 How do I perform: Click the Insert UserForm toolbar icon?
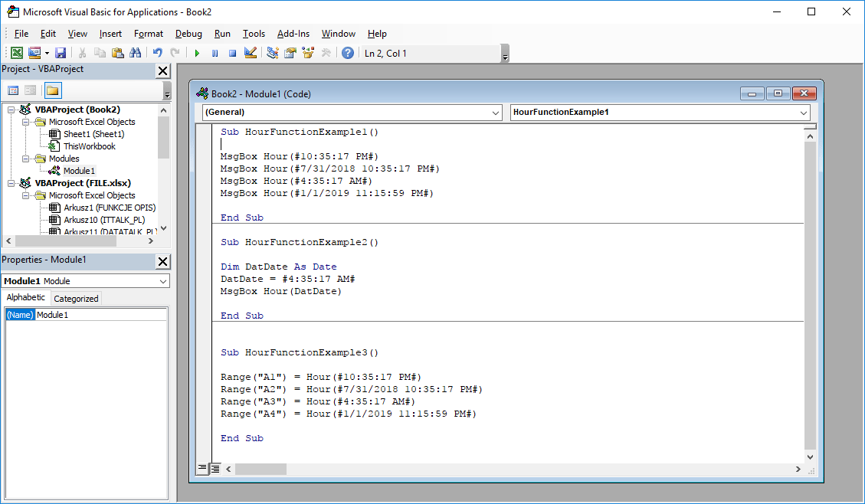(34, 53)
